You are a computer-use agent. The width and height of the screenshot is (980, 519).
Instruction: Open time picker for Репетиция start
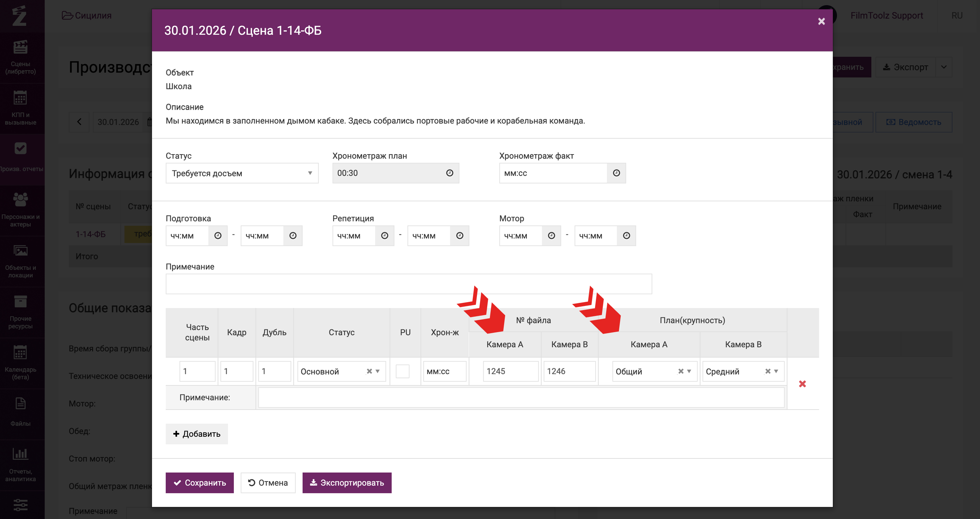pyautogui.click(x=384, y=236)
